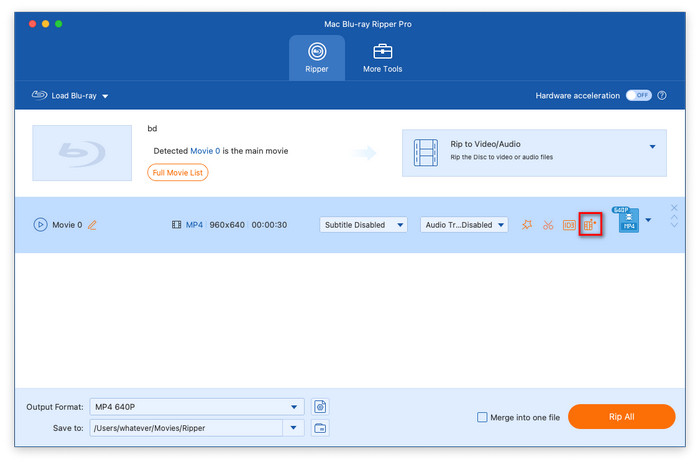Open the Audio Track Disabled dropdown
700x464 pixels.
(x=464, y=225)
